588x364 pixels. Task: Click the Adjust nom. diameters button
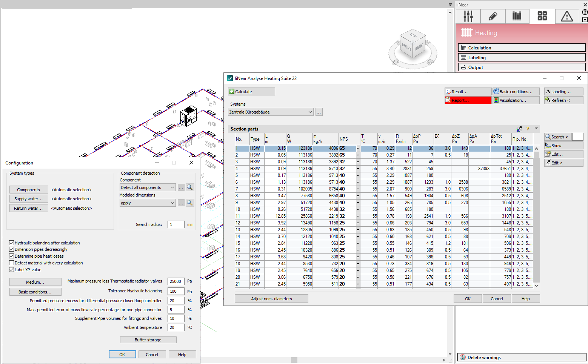[271, 299]
